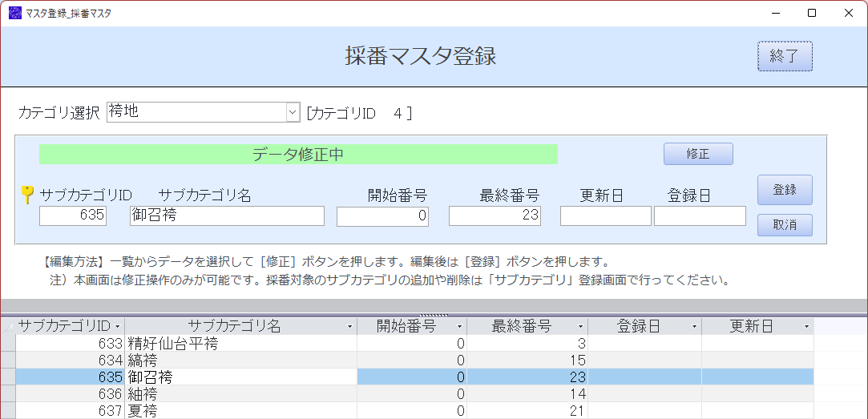
Task: Click the yellow key icon beside サブカテゴリID
Action: (x=26, y=195)
